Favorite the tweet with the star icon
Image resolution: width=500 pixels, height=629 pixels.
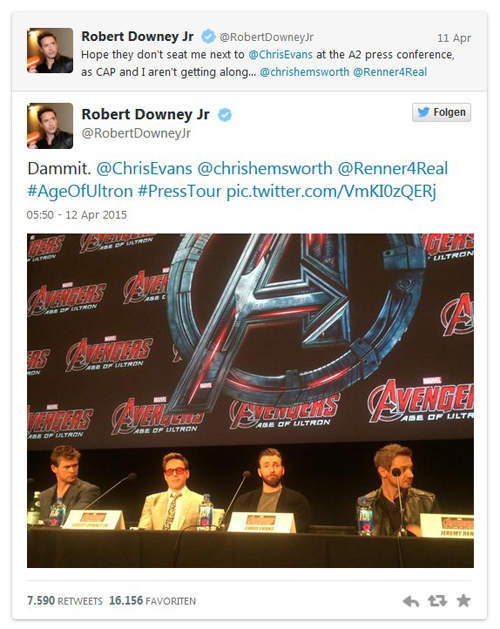463,601
